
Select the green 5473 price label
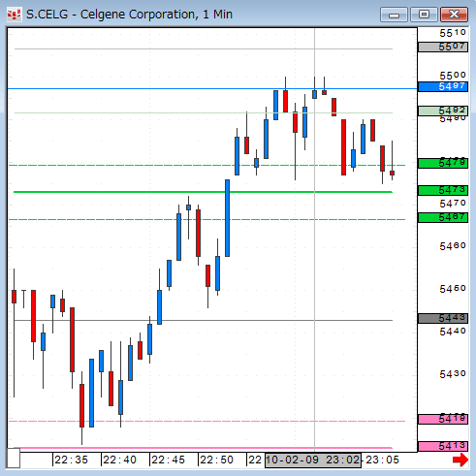point(443,190)
